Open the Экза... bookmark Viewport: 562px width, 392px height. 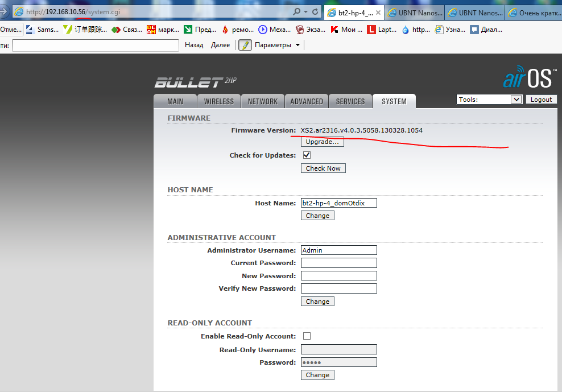[311, 30]
